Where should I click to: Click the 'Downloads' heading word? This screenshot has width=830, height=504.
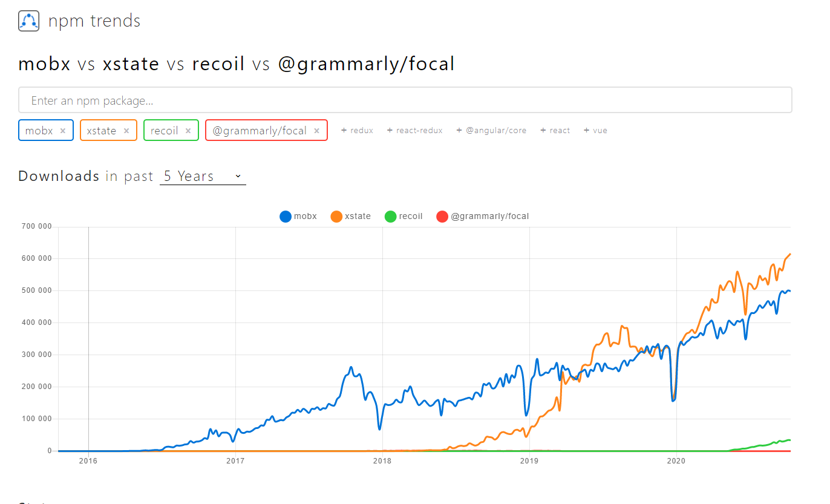click(x=59, y=176)
